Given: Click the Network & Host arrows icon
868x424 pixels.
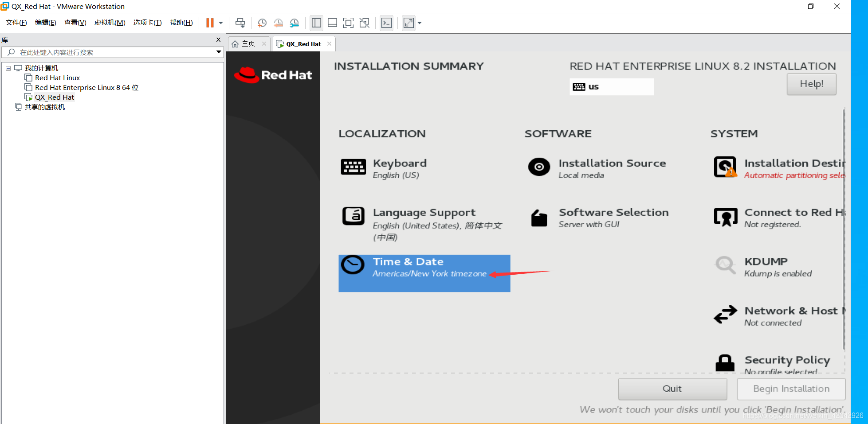Looking at the screenshot, I should click(x=726, y=315).
